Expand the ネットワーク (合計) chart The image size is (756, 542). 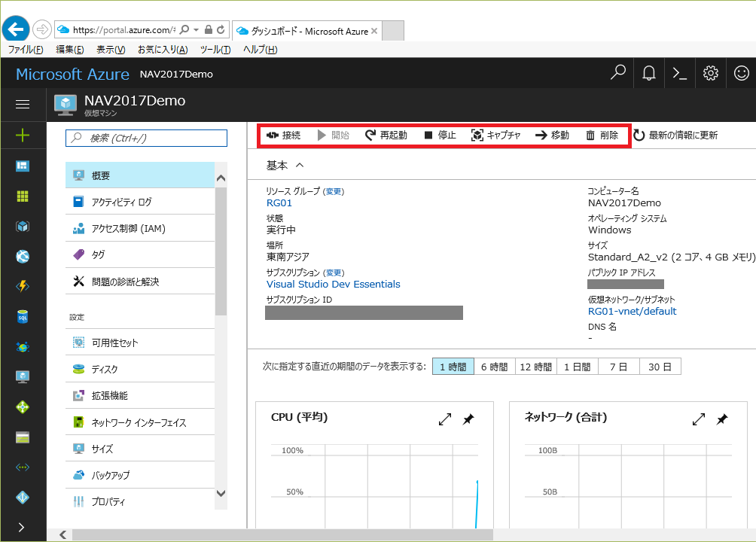click(x=699, y=419)
